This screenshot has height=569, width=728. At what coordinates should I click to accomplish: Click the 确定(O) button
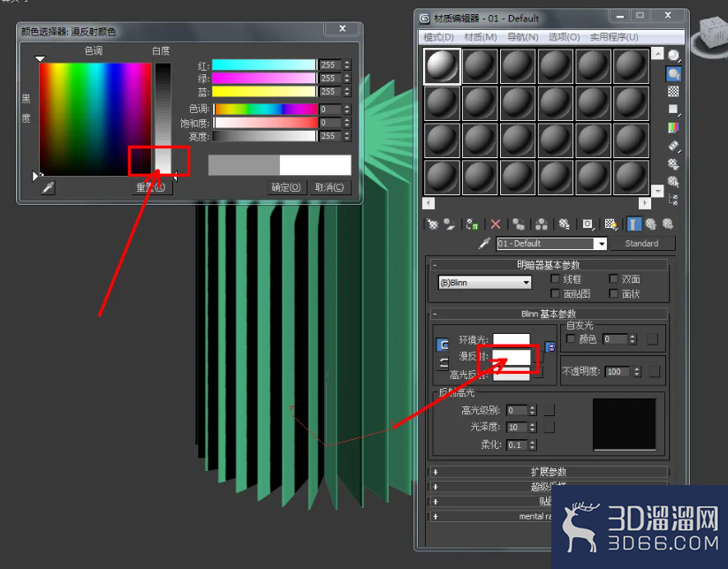pyautogui.click(x=286, y=187)
